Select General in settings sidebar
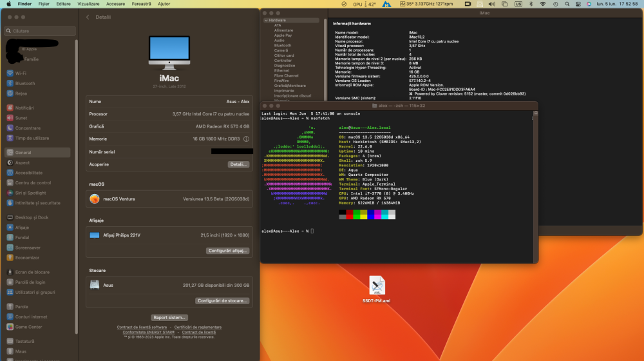Image resolution: width=644 pixels, height=361 pixels. coord(38,153)
